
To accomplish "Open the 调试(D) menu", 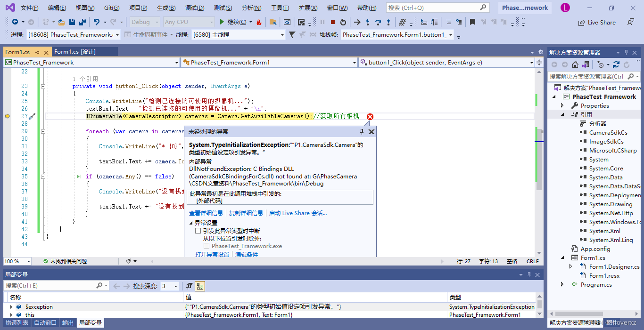I will tap(195, 8).
